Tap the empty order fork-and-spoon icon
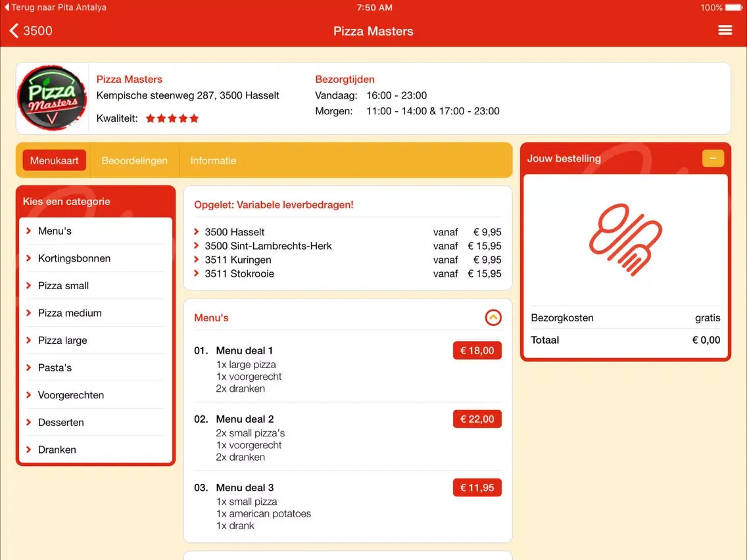 pyautogui.click(x=625, y=239)
